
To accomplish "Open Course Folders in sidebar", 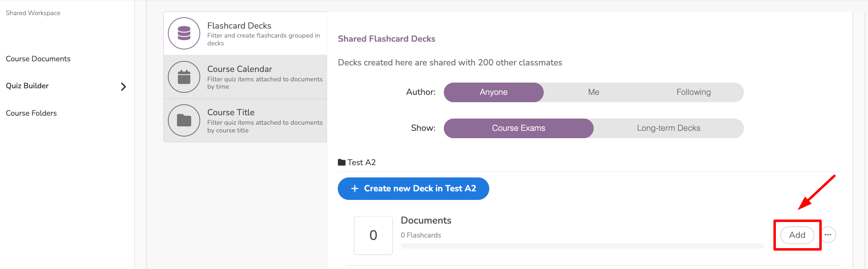I will [x=31, y=113].
